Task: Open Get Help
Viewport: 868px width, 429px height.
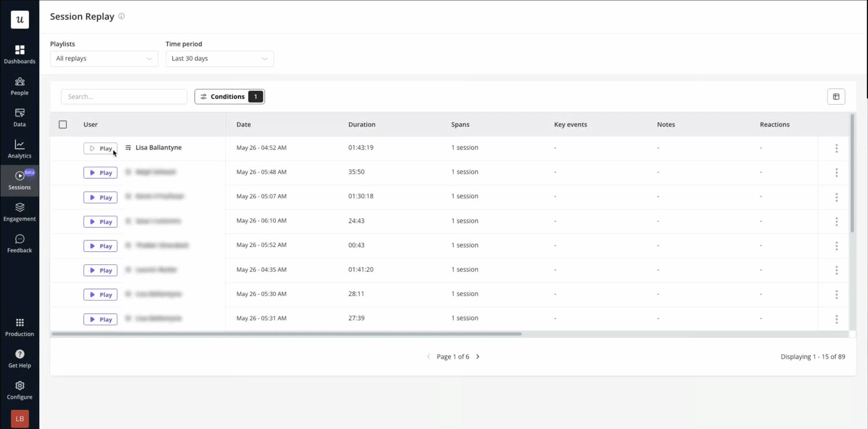Action: pos(20,359)
